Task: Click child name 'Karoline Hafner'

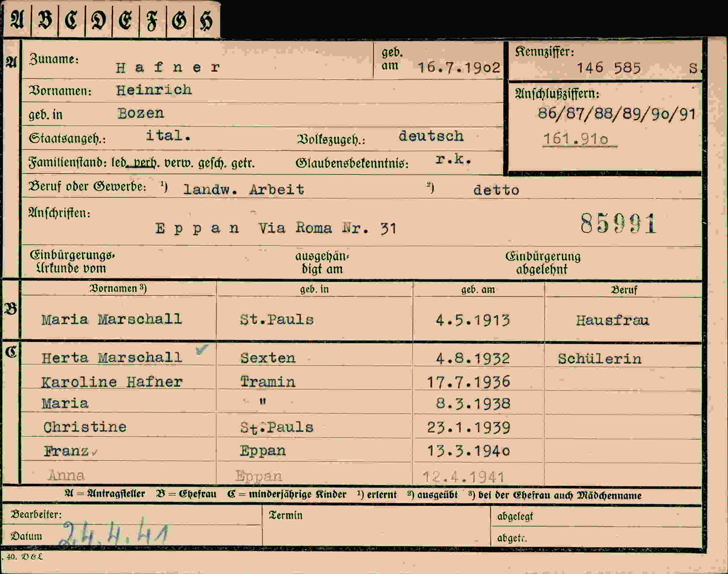Action: (x=111, y=382)
